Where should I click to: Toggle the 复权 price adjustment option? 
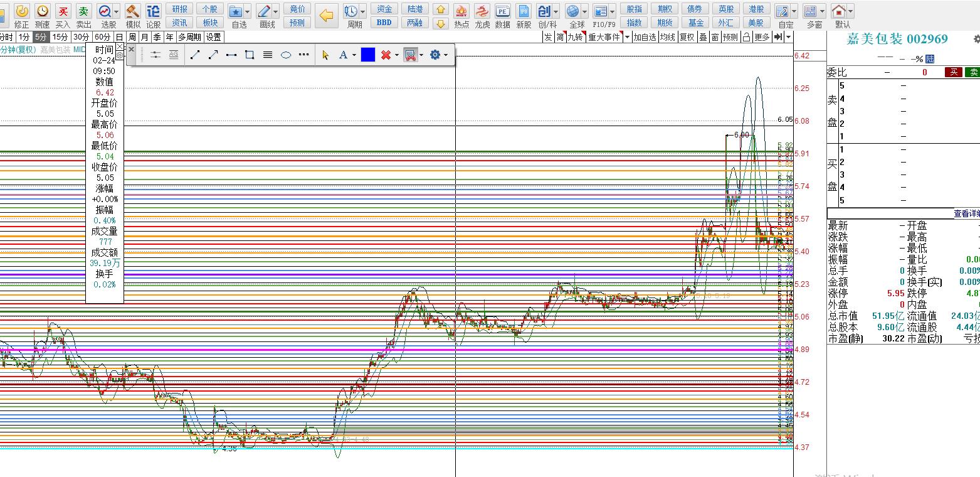pos(687,37)
